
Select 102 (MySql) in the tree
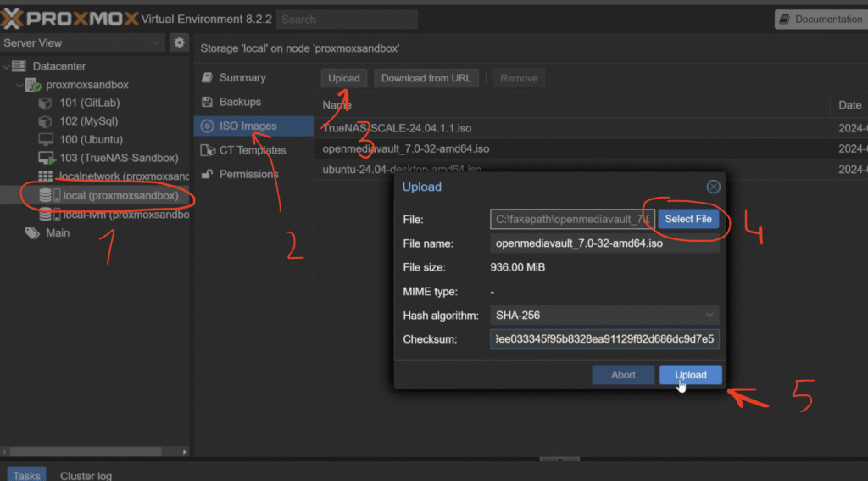(x=88, y=121)
